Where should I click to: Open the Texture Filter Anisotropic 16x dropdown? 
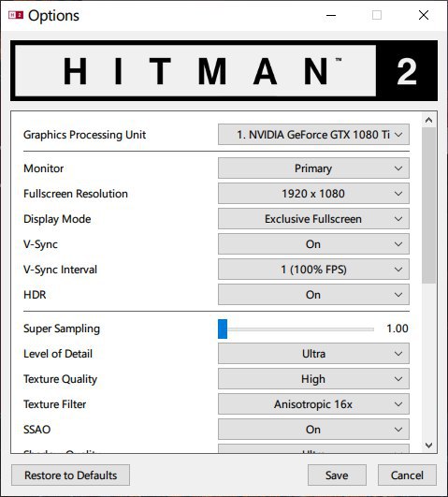tap(313, 404)
